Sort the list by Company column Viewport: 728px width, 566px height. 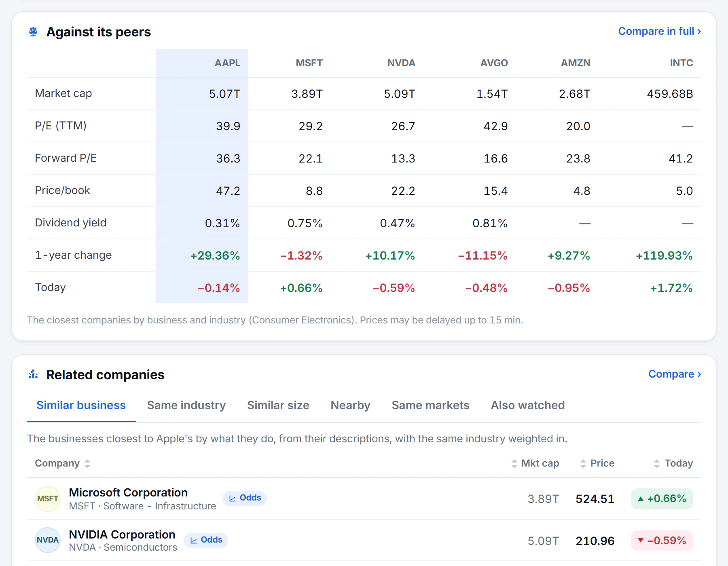[x=63, y=463]
